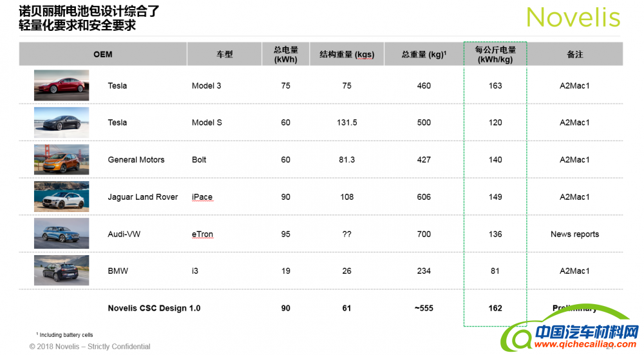Select the orange GM Bolt car image
The image size is (644, 355).
[x=61, y=160]
